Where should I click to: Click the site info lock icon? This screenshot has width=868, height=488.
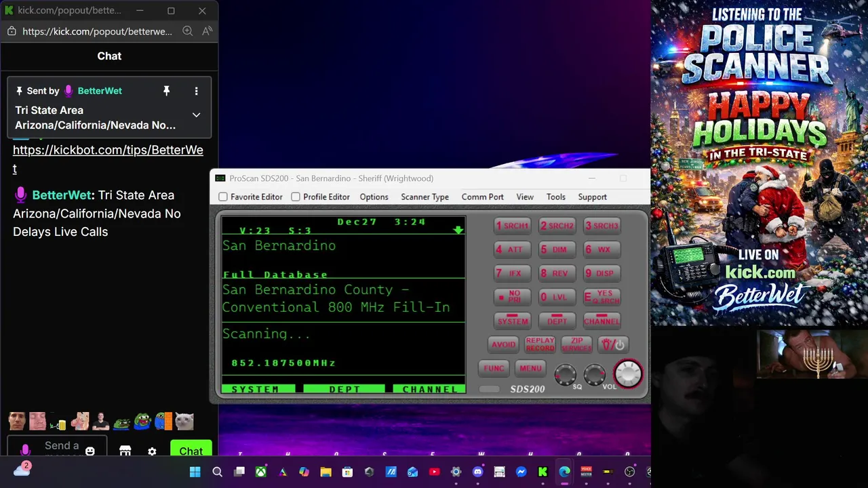12,31
